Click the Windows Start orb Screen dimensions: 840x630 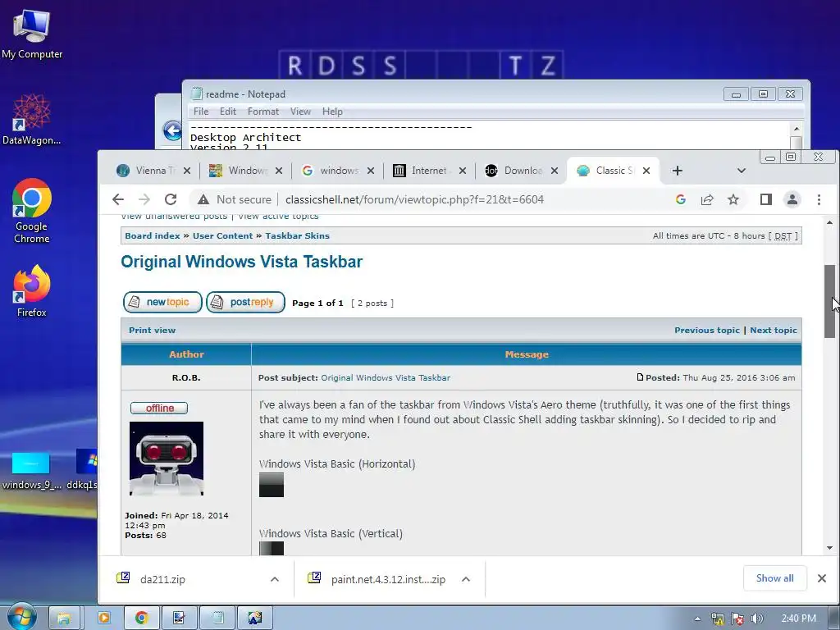[x=22, y=616]
